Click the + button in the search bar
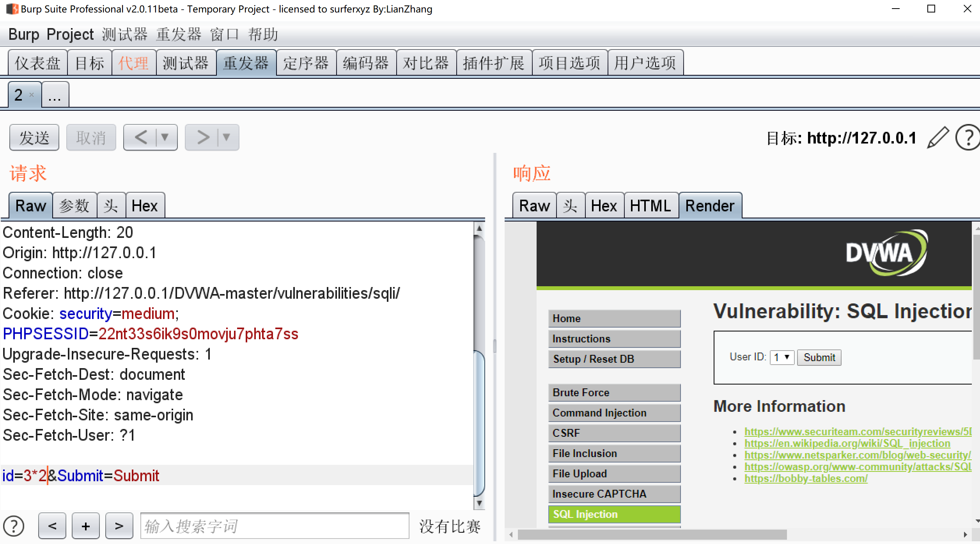Screen dimensions: 980x544 (86, 526)
